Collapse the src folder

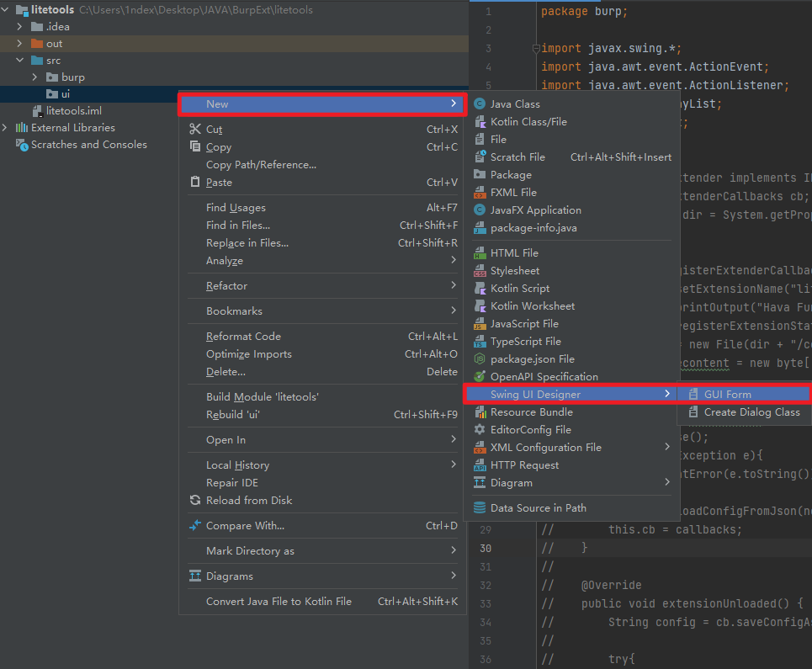pos(19,60)
